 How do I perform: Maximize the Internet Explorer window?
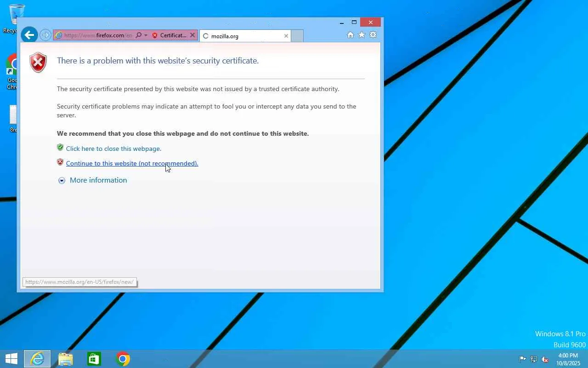click(x=354, y=22)
